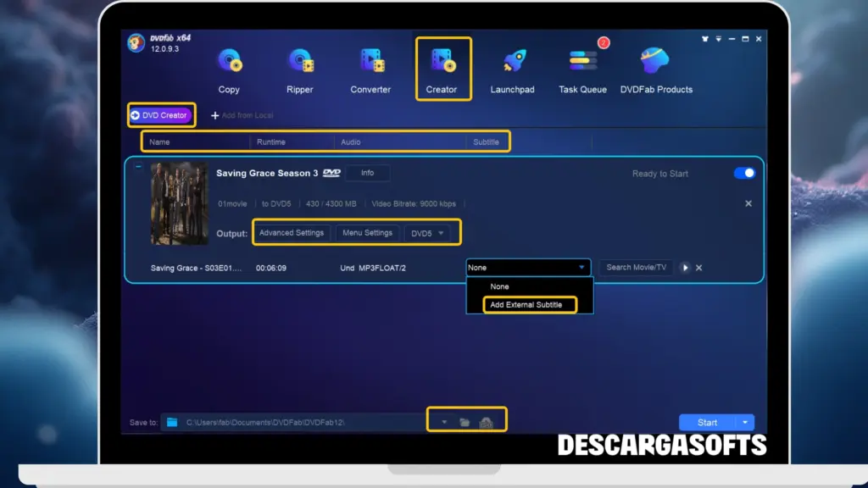The width and height of the screenshot is (868, 488).
Task: Select the Ripper module
Action: [300, 68]
